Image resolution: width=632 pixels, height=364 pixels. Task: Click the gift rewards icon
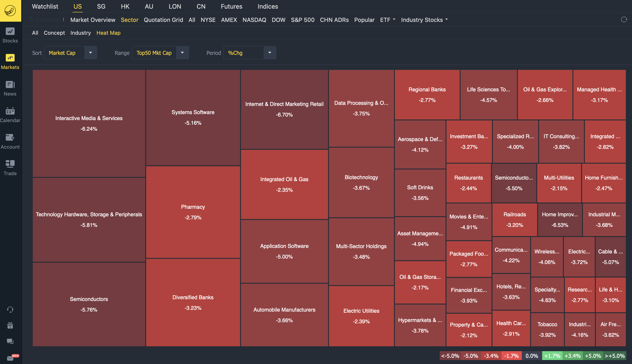10,325
